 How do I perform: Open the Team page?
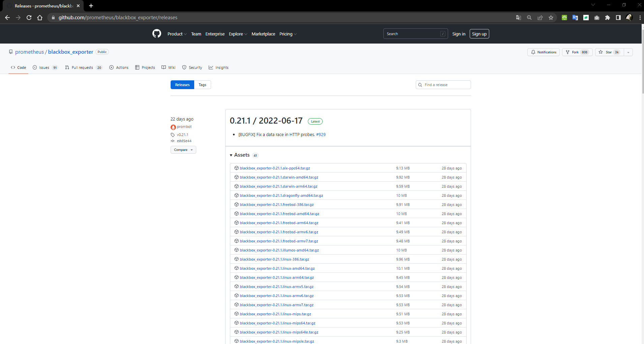click(x=196, y=34)
